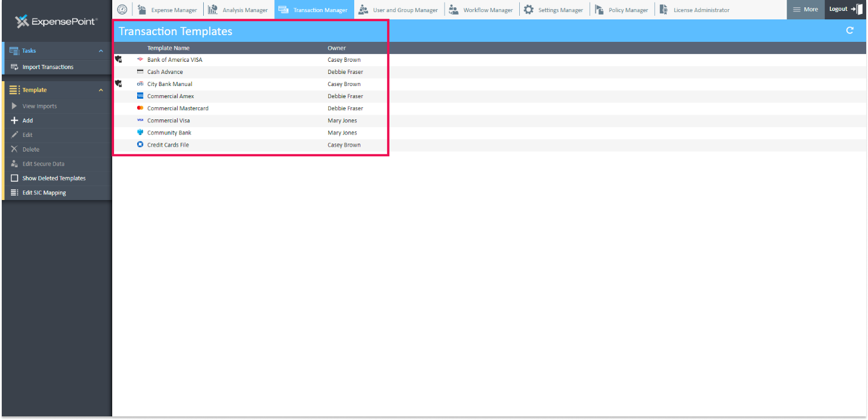This screenshot has width=868, height=420.
Task: Open Edit SIC Mapping
Action: tap(44, 193)
